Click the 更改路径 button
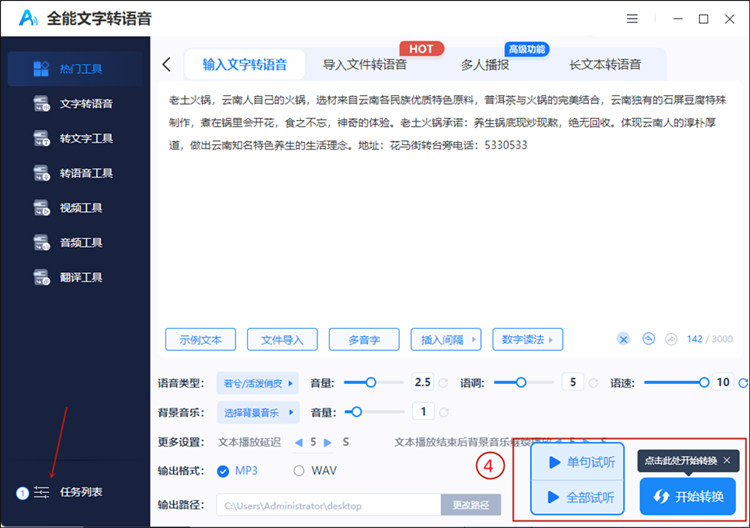 pos(472,505)
